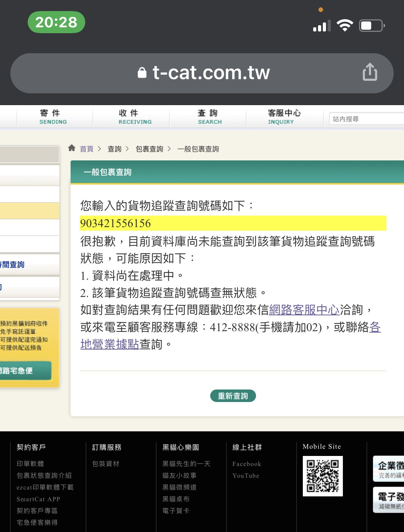404x532 pixels.
Task: Click the 一般包裹查詢 panel header
Action: 237,172
